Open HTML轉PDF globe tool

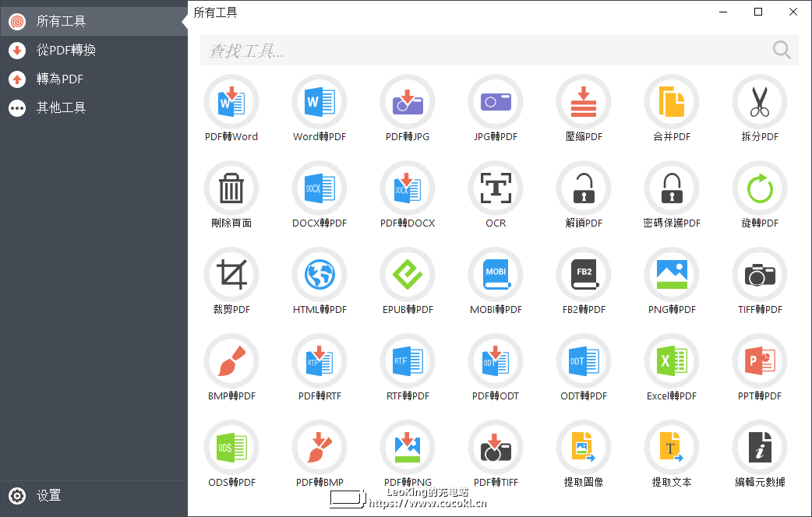pyautogui.click(x=319, y=275)
